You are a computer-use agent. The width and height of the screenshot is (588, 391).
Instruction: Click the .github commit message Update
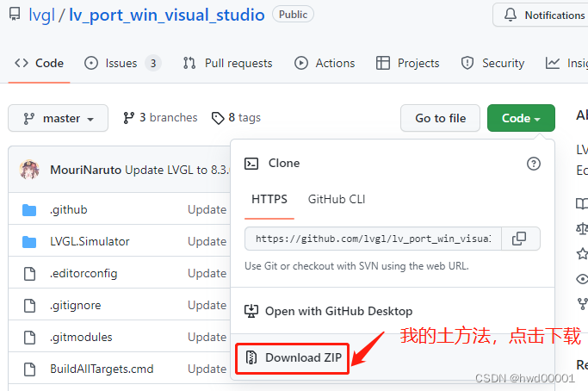(207, 209)
